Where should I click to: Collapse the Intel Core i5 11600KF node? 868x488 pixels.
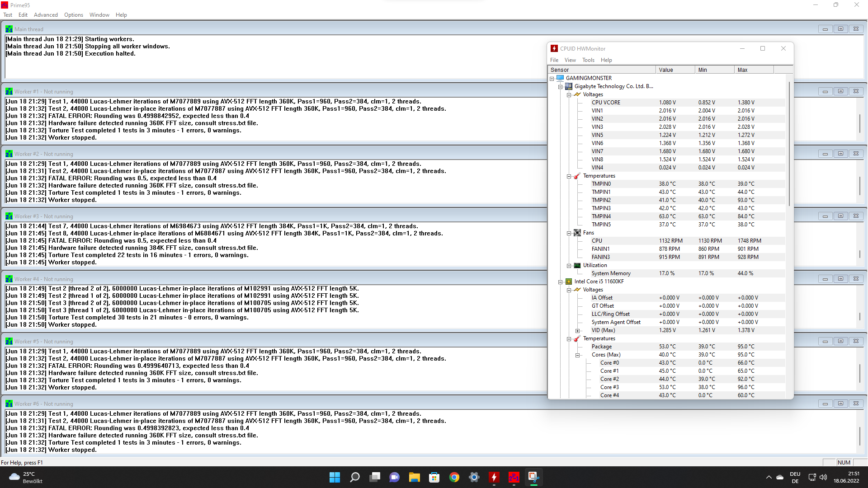pos(560,282)
